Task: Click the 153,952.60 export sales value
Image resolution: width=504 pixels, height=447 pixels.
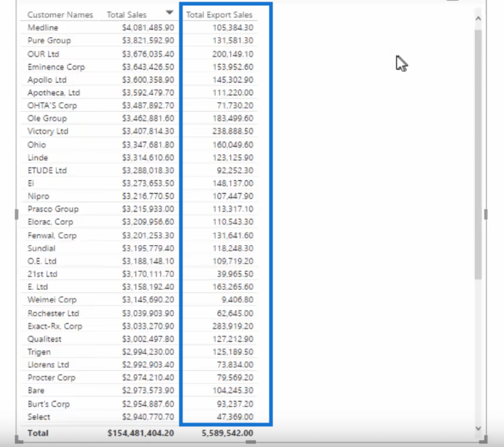Action: tap(233, 67)
